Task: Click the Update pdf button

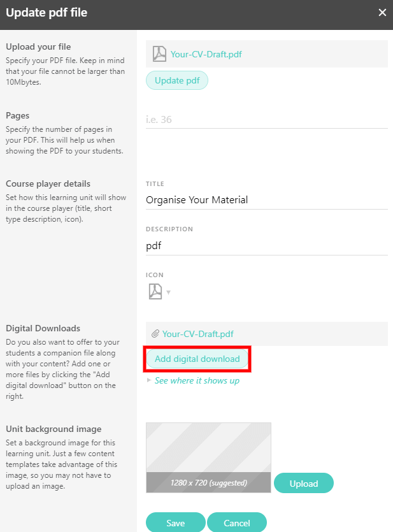Action: tap(177, 80)
